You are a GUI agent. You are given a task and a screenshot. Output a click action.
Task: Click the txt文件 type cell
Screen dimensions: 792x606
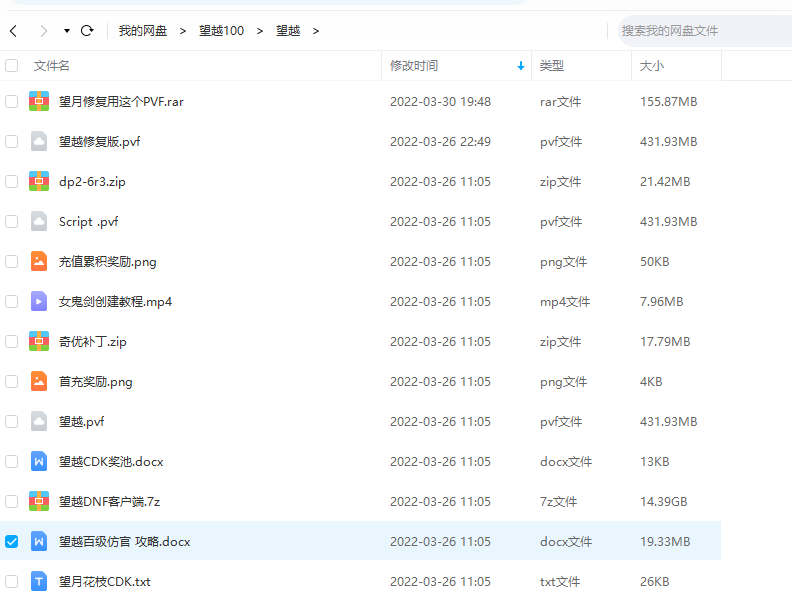click(x=560, y=582)
